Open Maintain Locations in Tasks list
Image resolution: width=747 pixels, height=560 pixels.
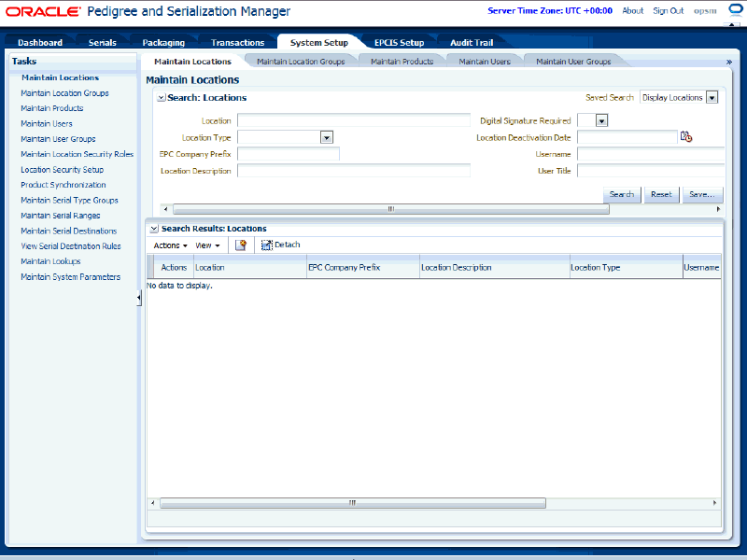pyautogui.click(x=61, y=77)
